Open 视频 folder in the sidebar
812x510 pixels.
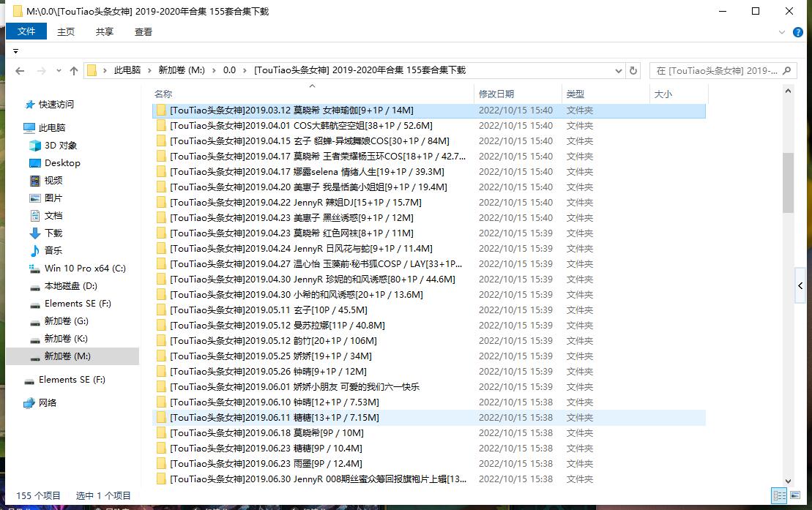pos(53,181)
